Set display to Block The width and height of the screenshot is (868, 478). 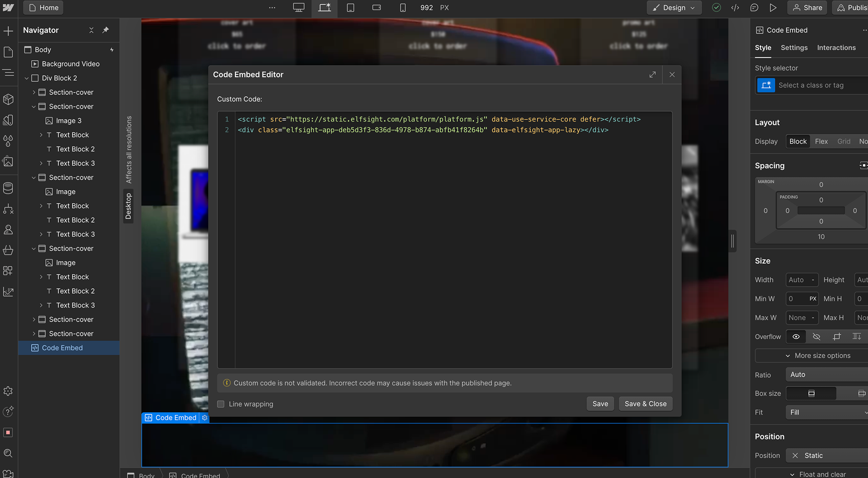[x=798, y=141]
